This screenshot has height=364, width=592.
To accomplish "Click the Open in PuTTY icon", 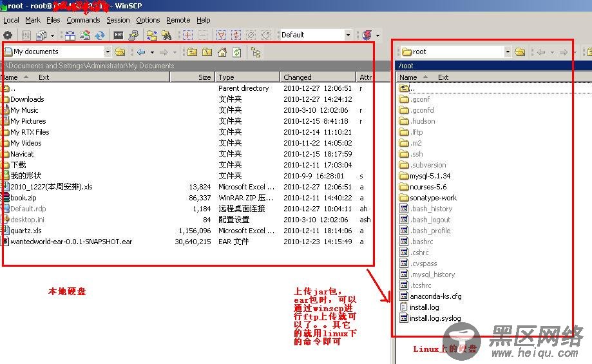I will click(133, 35).
